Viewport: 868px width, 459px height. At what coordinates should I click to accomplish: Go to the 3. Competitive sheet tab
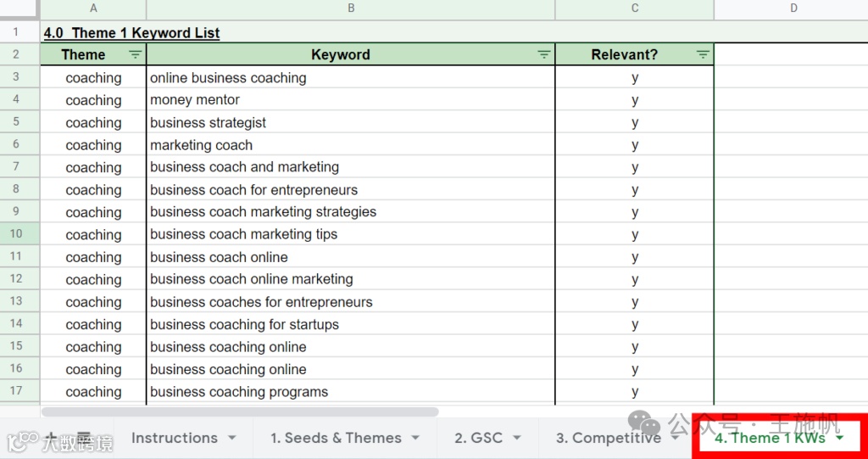click(x=608, y=438)
